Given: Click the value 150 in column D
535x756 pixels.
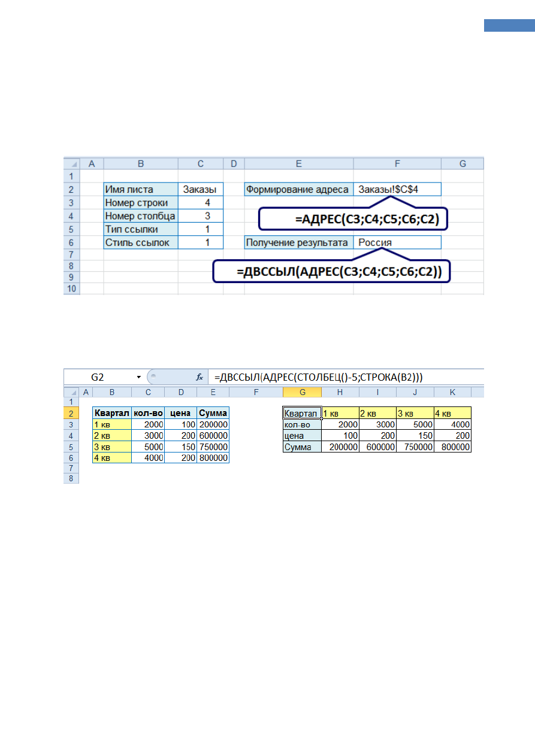Looking at the screenshot, I should tap(180, 447).
